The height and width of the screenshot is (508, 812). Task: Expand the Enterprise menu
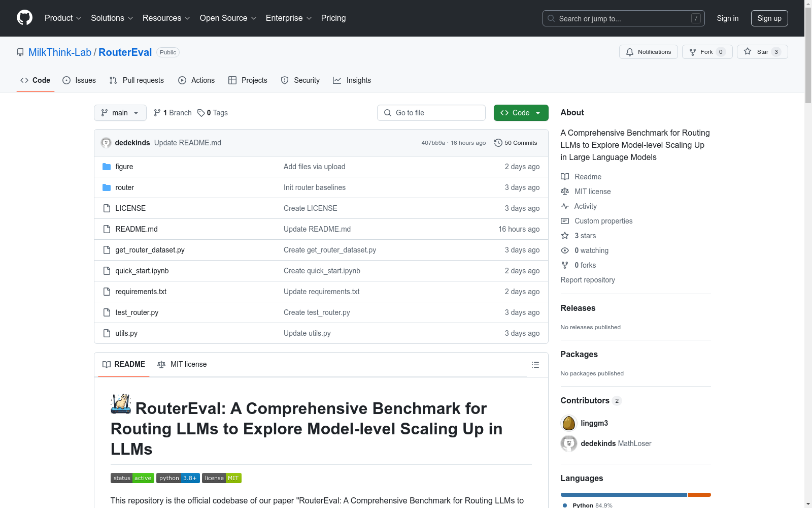point(289,18)
